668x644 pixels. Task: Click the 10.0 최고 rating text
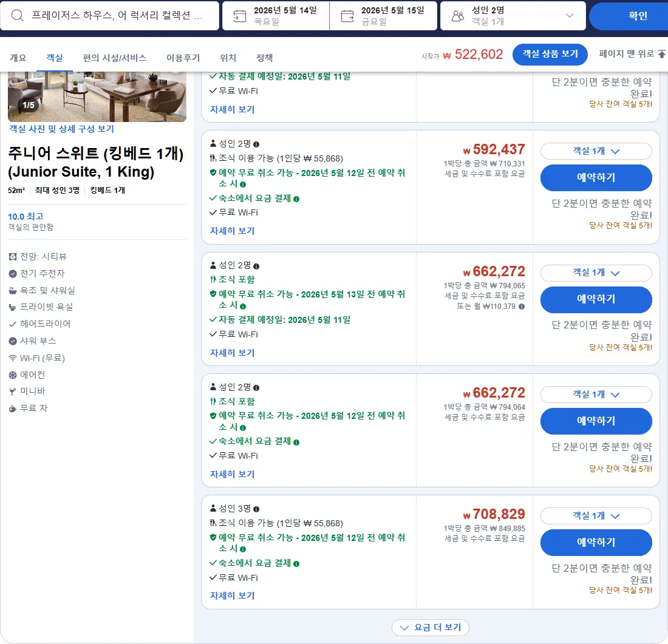click(26, 216)
